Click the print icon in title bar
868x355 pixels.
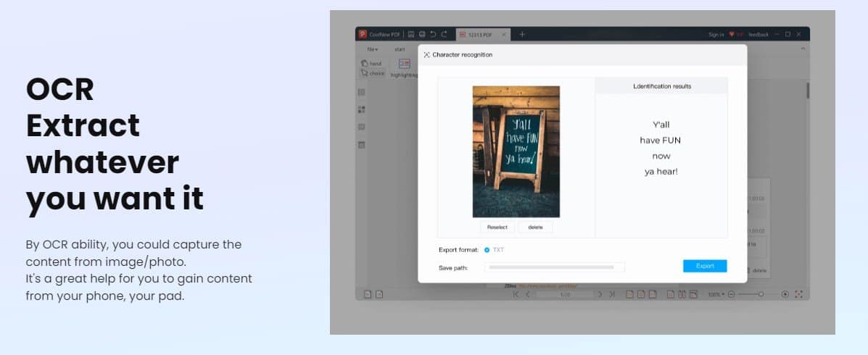pos(422,34)
